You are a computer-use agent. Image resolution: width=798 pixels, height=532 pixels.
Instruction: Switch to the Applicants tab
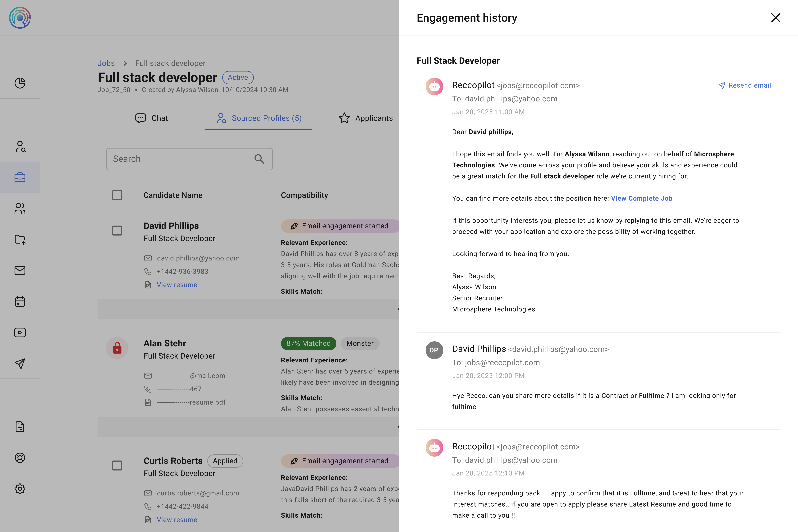366,118
